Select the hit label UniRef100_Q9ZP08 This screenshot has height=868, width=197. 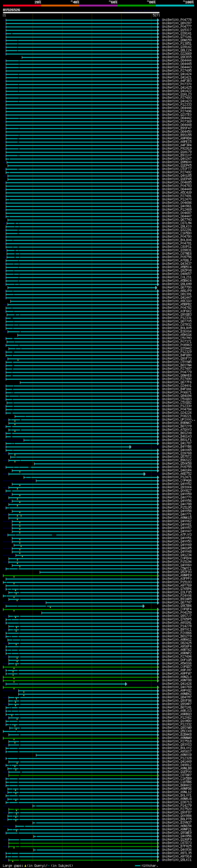coord(177,270)
